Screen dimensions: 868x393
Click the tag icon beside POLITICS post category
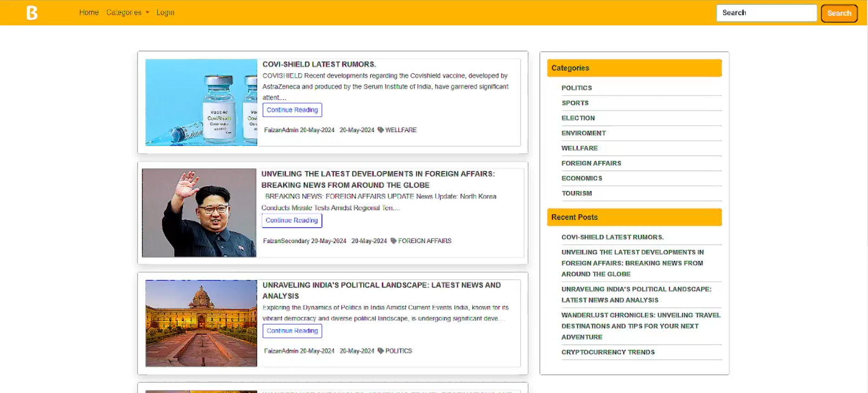[x=380, y=351]
